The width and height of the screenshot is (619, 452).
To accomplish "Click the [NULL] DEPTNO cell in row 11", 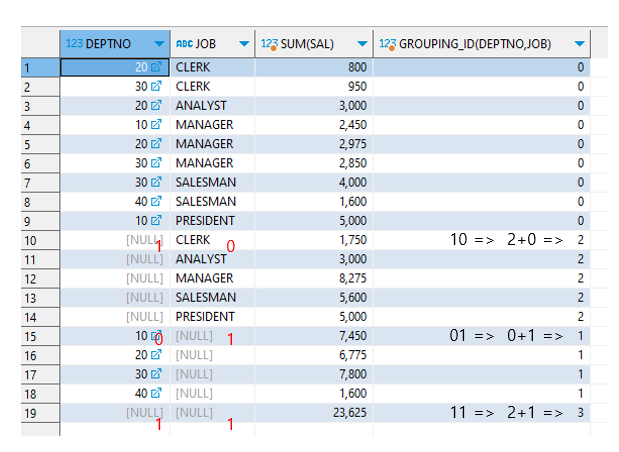I will [115, 259].
